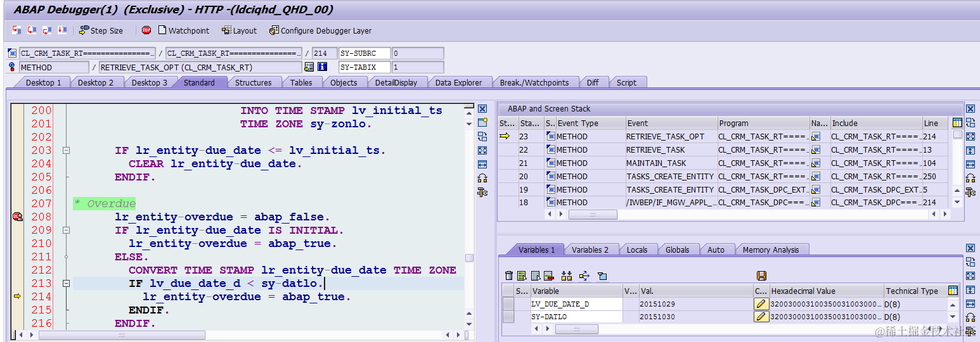Switch to the Desktop 1 tab
The width and height of the screenshot is (980, 342).
[44, 82]
